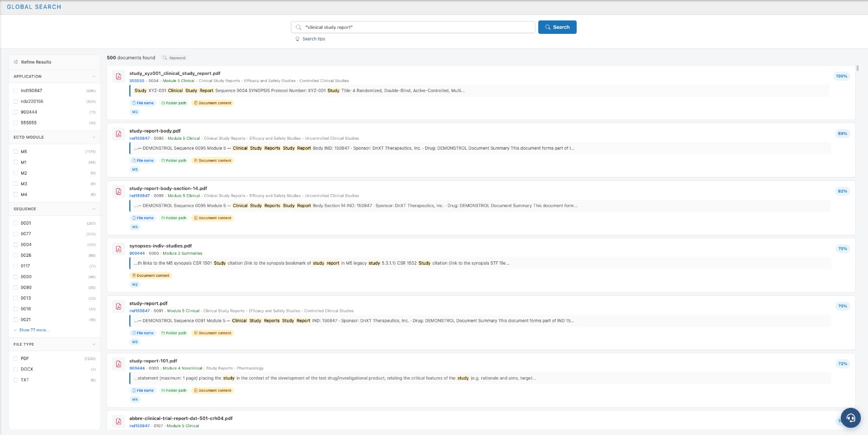Click the blue Search button
The width and height of the screenshot is (868, 435).
click(557, 27)
